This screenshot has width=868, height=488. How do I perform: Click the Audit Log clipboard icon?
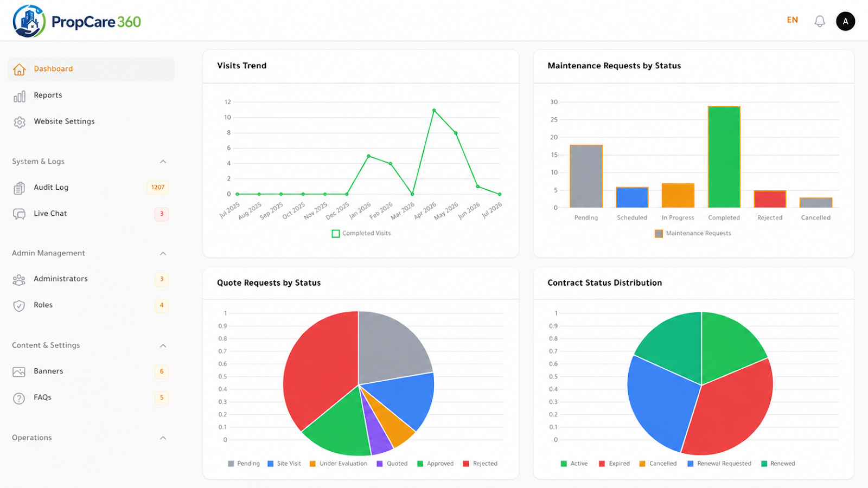(20, 188)
